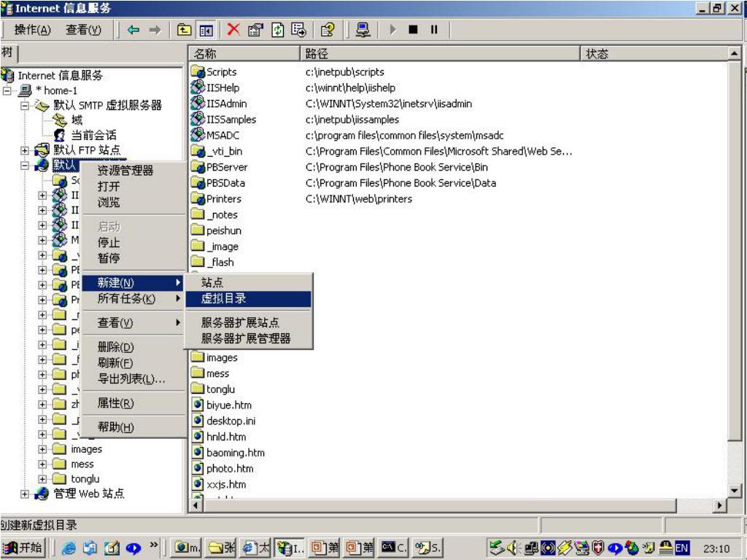Click the Forward arrow toolbar icon
The width and height of the screenshot is (747, 560).
click(155, 30)
